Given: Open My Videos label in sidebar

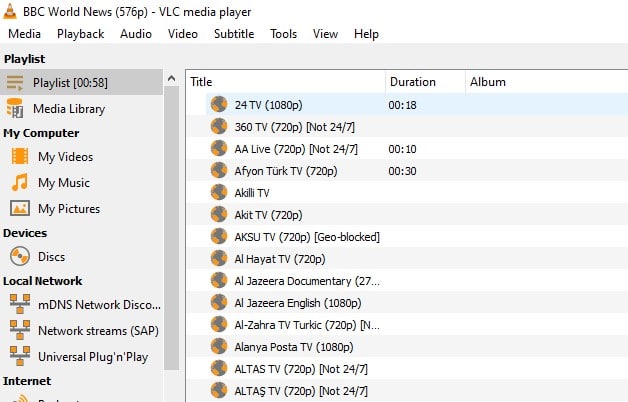Looking at the screenshot, I should pyautogui.click(x=65, y=157).
